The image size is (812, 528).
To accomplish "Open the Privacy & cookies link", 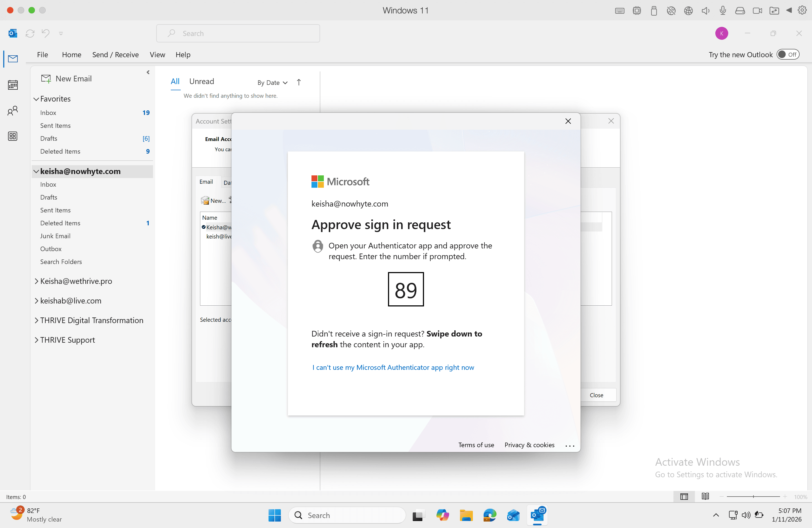I will 529,445.
